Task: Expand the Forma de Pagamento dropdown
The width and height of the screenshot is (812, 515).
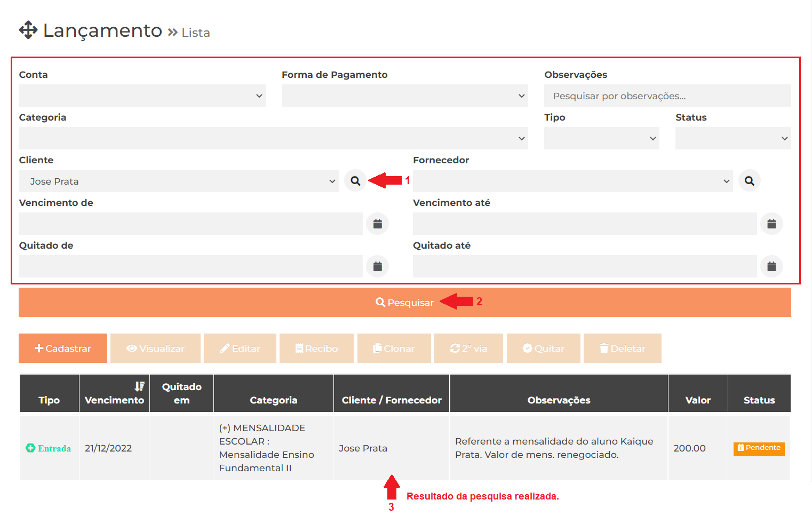Action: [x=405, y=96]
